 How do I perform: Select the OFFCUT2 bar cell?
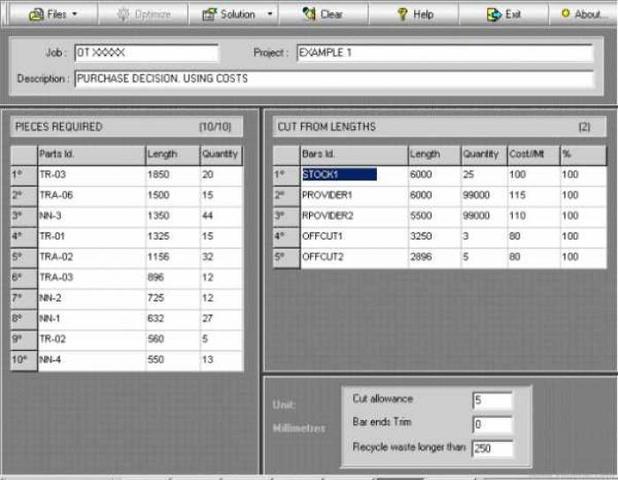tap(354, 257)
